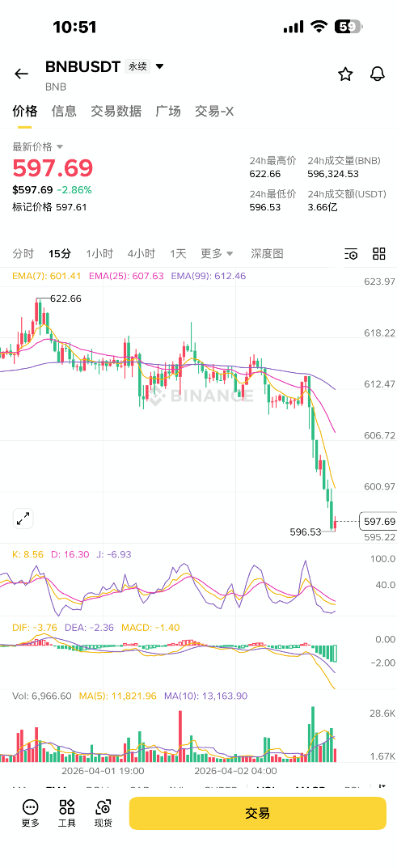This screenshot has width=397, height=868.
Task: Open the 工具 tools icon
Action: [67, 813]
